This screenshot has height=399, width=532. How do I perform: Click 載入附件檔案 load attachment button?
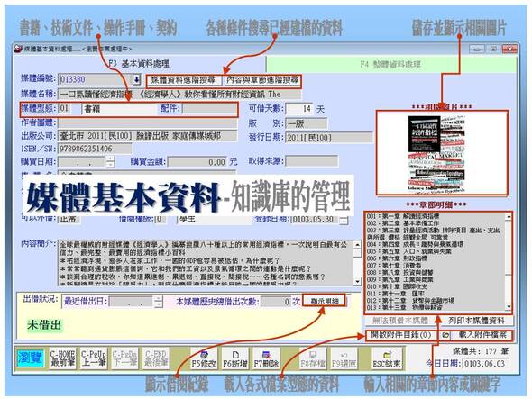482,335
